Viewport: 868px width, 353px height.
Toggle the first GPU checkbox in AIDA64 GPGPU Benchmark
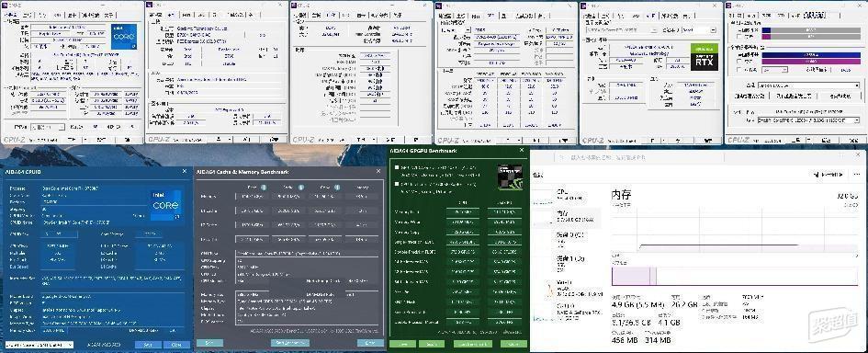pyautogui.click(x=397, y=167)
